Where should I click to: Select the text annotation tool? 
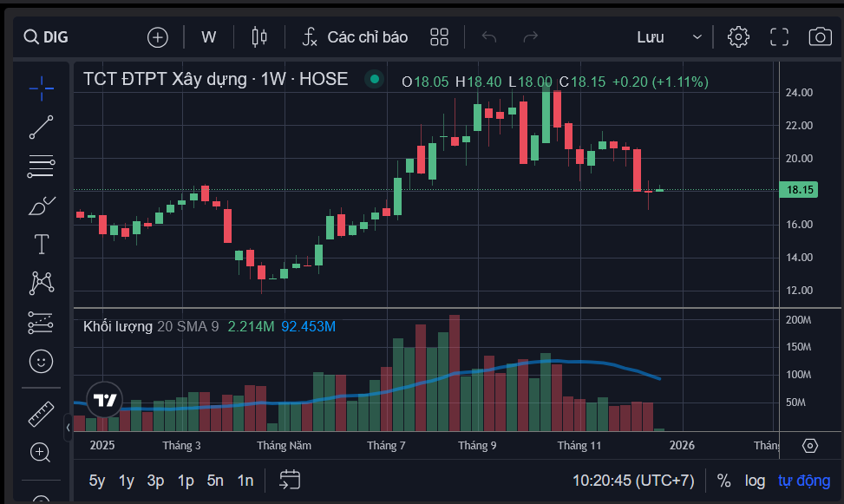41,245
